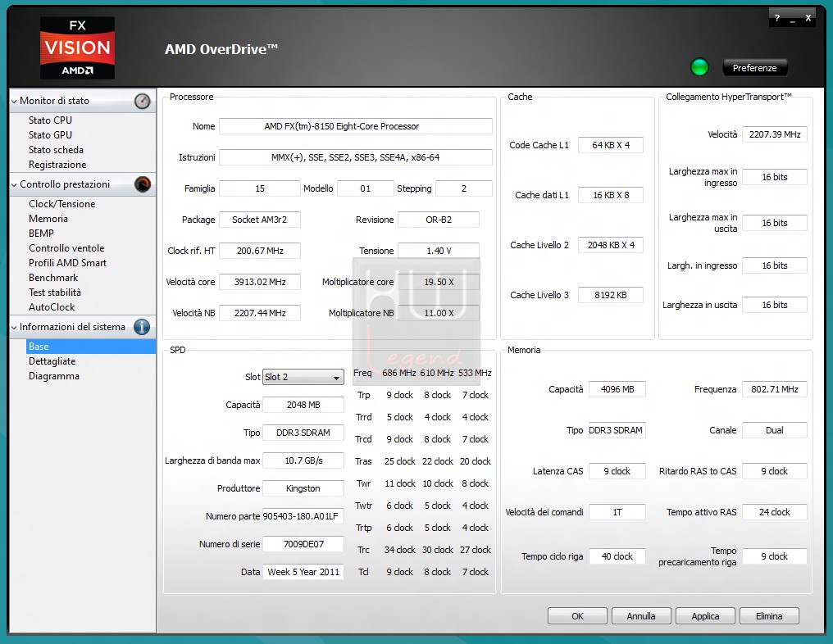Click the Monitor di stato gauge icon
This screenshot has height=644, width=833.
click(142, 101)
